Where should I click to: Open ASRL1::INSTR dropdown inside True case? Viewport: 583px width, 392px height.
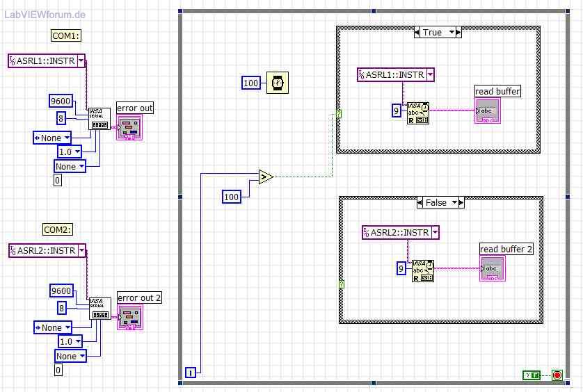pos(430,74)
